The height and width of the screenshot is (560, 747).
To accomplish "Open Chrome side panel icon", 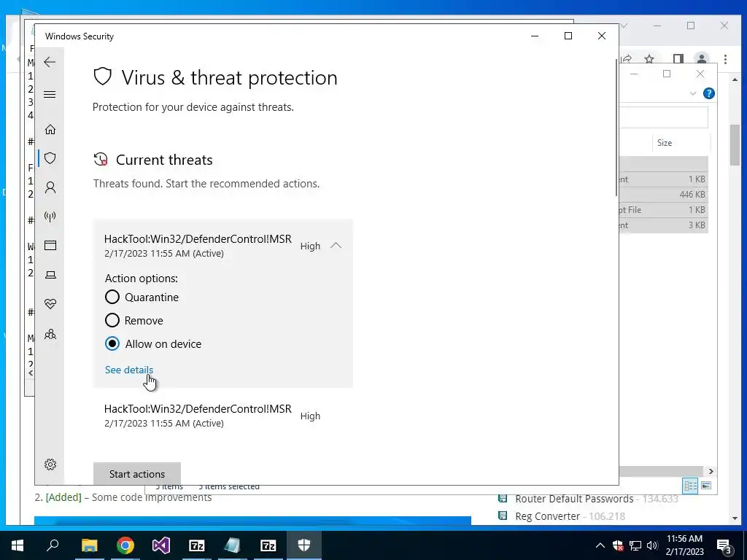I will click(678, 59).
